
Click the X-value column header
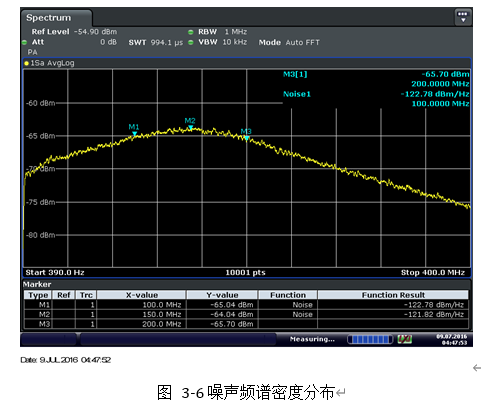click(142, 295)
